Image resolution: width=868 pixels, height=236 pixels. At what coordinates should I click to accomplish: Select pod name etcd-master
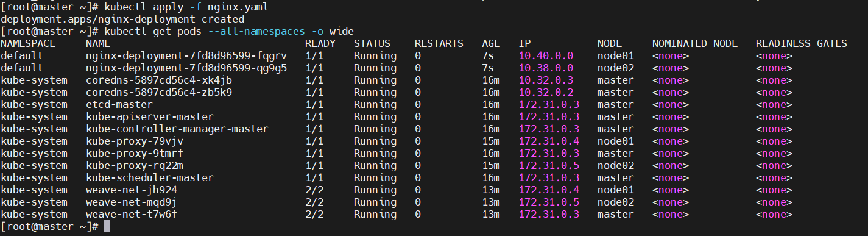point(119,104)
